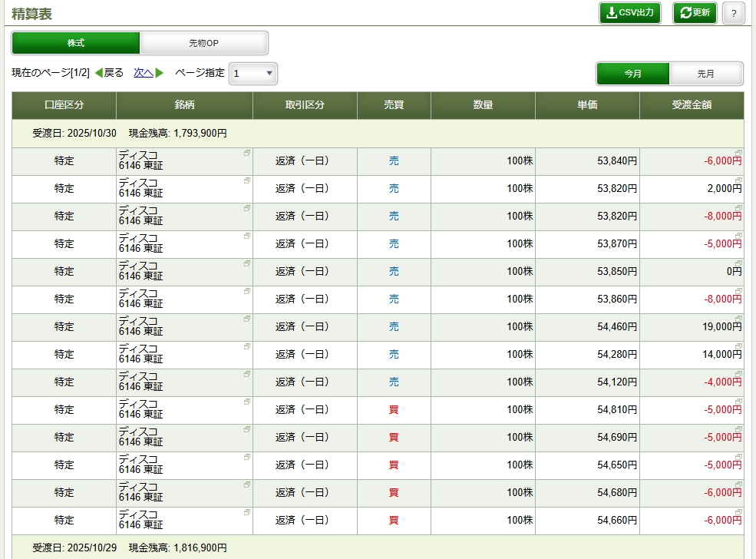Click the green right arrow after 次へ
The width and height of the screenshot is (756, 559).
pos(160,73)
